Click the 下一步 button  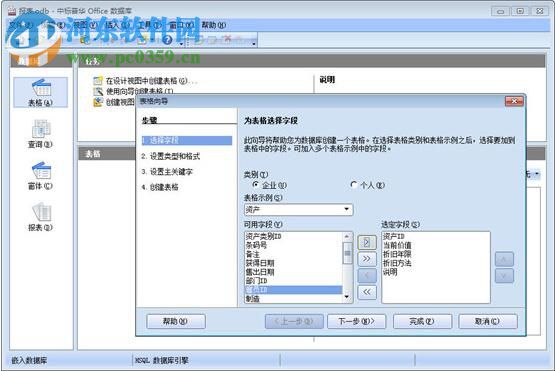pos(356,321)
